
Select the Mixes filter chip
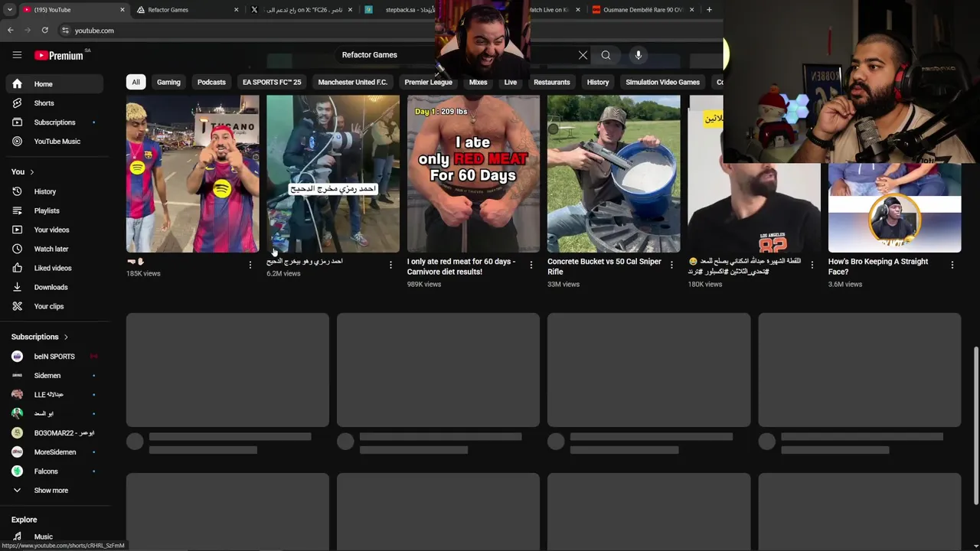click(478, 82)
